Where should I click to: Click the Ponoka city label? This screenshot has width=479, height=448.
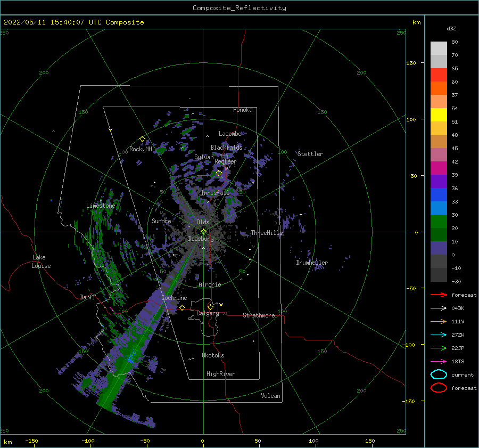(x=243, y=110)
